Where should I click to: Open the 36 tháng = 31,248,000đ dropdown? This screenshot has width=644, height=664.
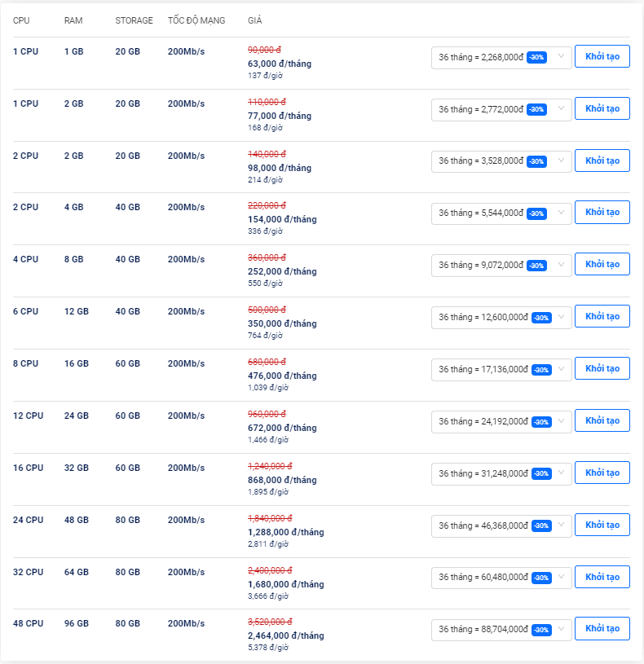coord(501,473)
